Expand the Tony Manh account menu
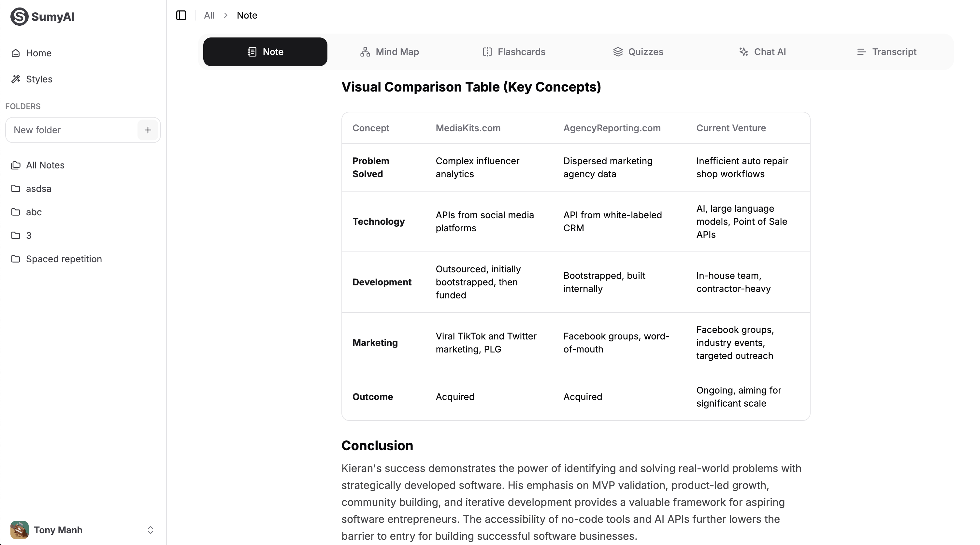 click(150, 530)
